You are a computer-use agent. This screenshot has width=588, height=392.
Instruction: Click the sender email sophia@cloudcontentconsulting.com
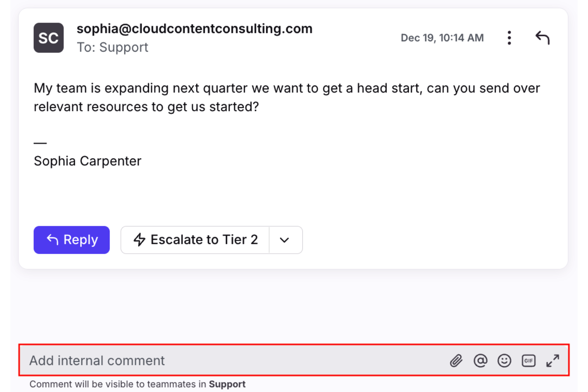[x=194, y=29]
